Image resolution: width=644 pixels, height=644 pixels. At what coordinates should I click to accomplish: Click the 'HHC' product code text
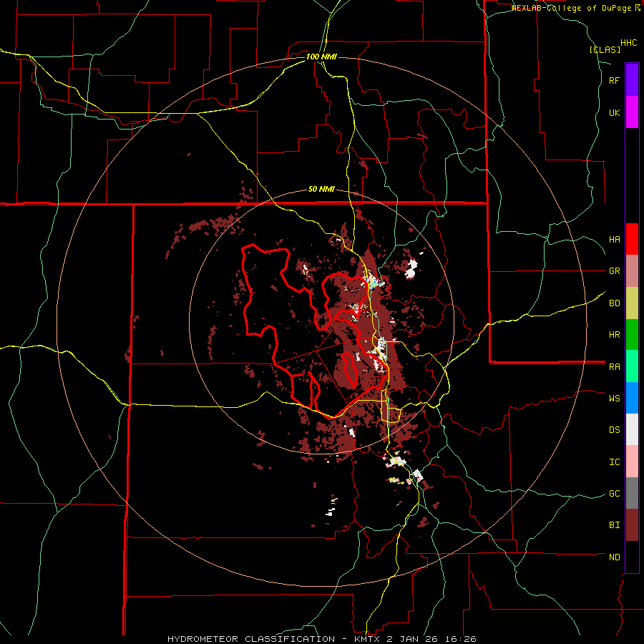pyautogui.click(x=629, y=43)
